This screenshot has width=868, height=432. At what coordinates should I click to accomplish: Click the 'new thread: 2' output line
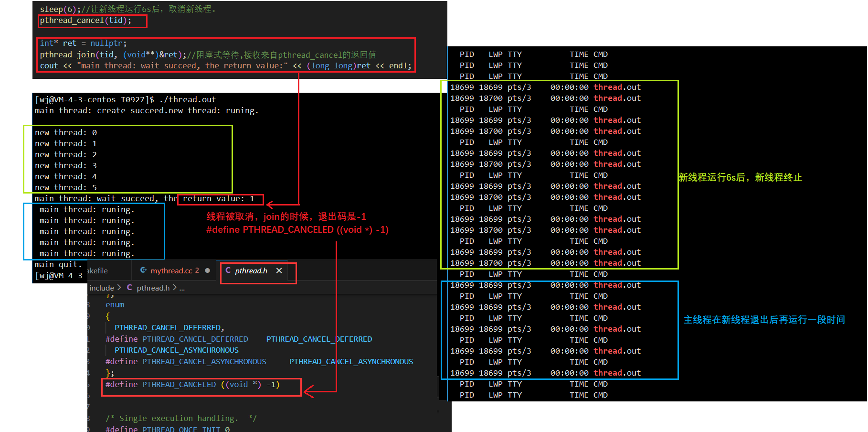(66, 155)
